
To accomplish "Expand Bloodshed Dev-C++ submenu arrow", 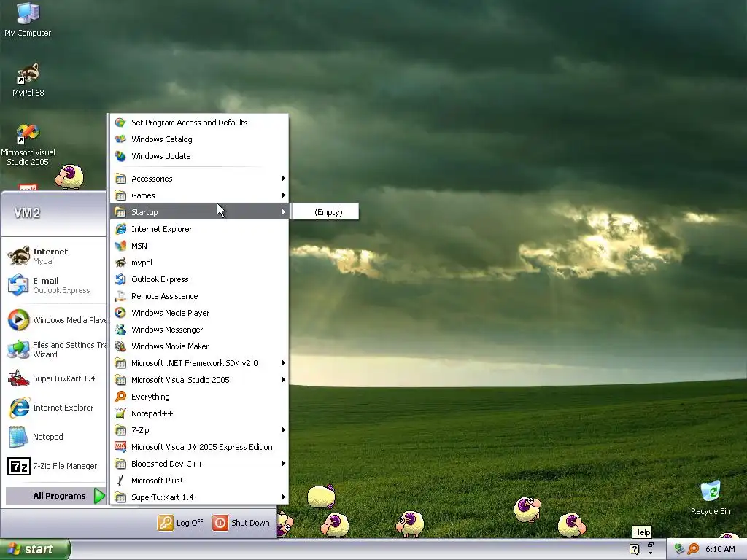I will pos(284,463).
